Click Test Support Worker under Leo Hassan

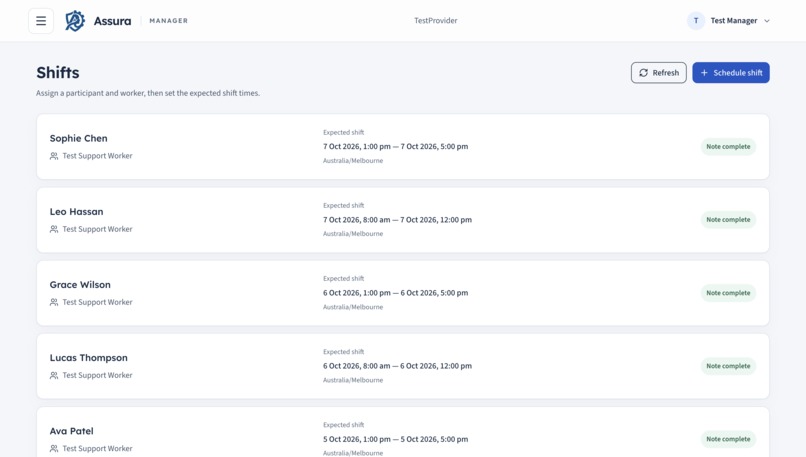pyautogui.click(x=97, y=229)
